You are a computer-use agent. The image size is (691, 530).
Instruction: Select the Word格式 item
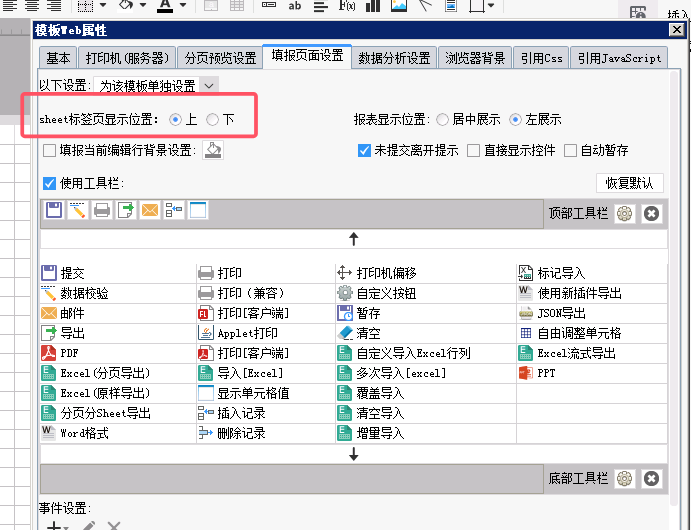(118, 433)
